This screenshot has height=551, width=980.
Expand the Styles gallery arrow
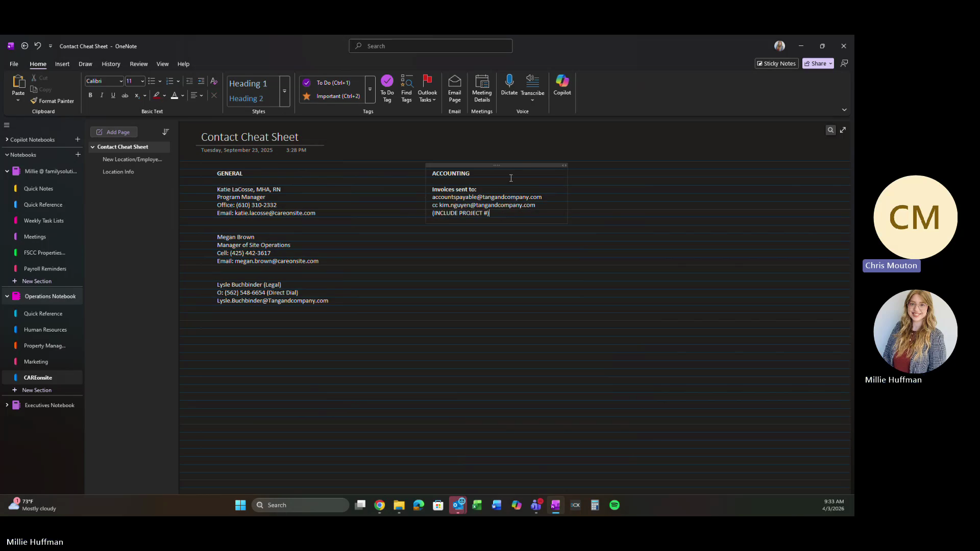(x=285, y=91)
